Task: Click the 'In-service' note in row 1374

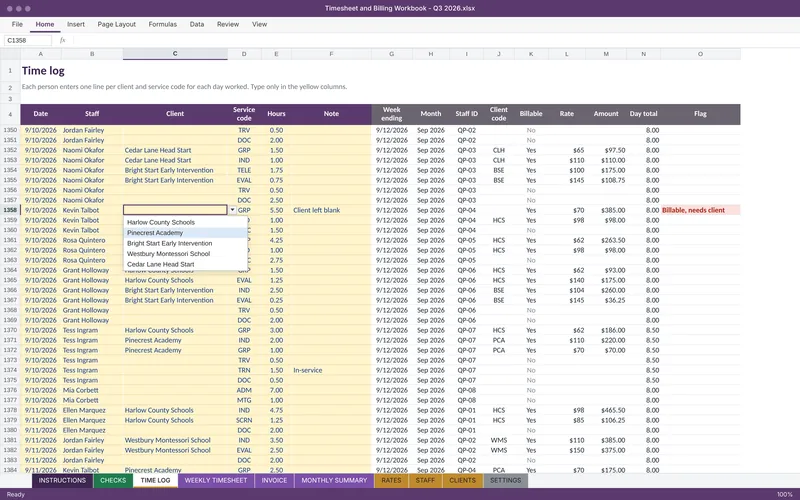Action: click(331, 370)
